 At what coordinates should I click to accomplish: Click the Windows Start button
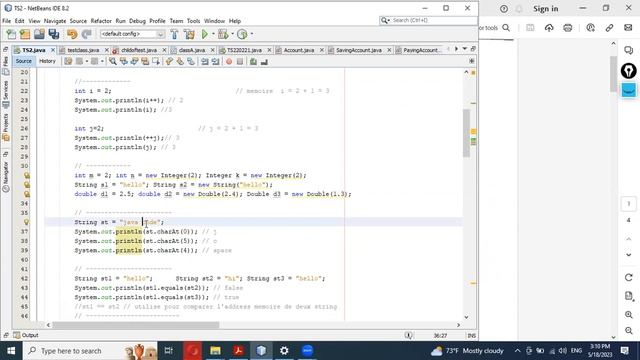tap(11, 351)
